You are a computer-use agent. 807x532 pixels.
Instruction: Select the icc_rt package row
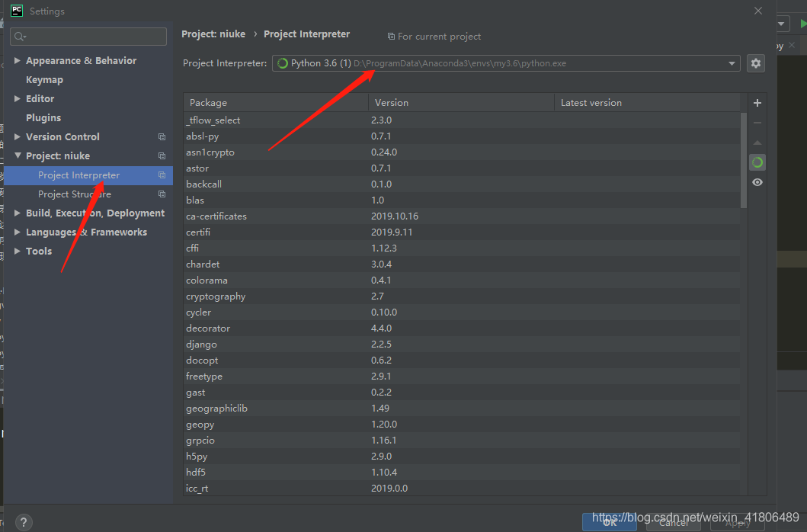coord(462,489)
